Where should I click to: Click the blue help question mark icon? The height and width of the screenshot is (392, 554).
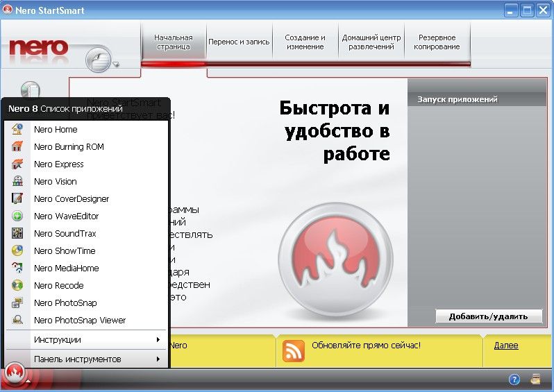pyautogui.click(x=514, y=380)
